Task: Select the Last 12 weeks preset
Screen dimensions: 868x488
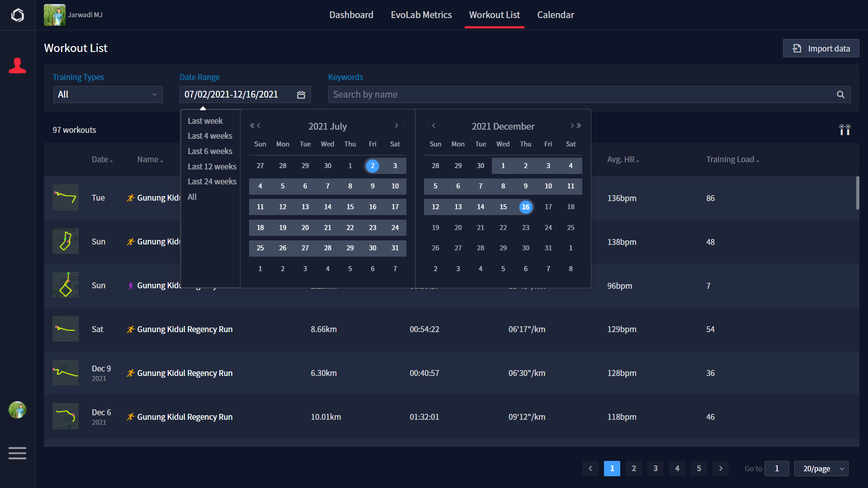Action: click(212, 167)
